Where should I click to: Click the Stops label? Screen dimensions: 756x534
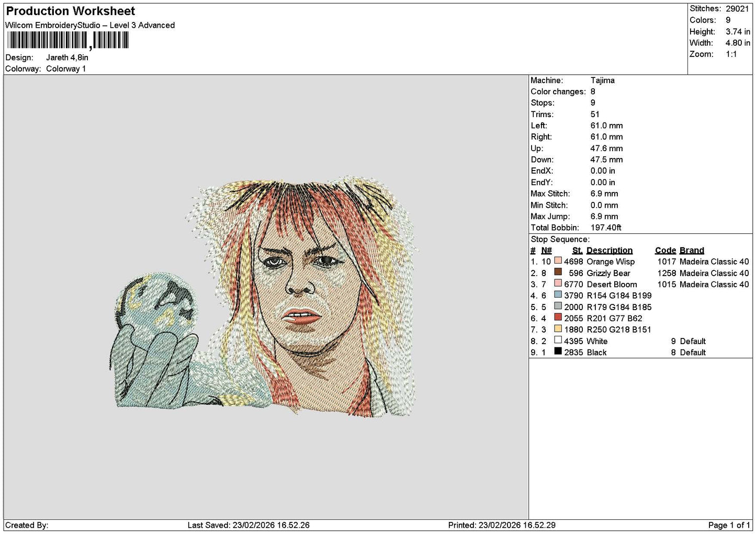[542, 103]
